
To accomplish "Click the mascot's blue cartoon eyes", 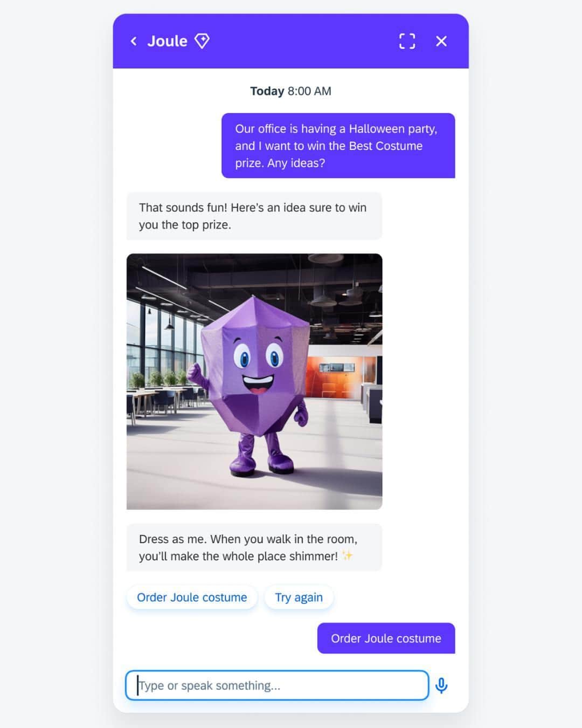I will 259,356.
